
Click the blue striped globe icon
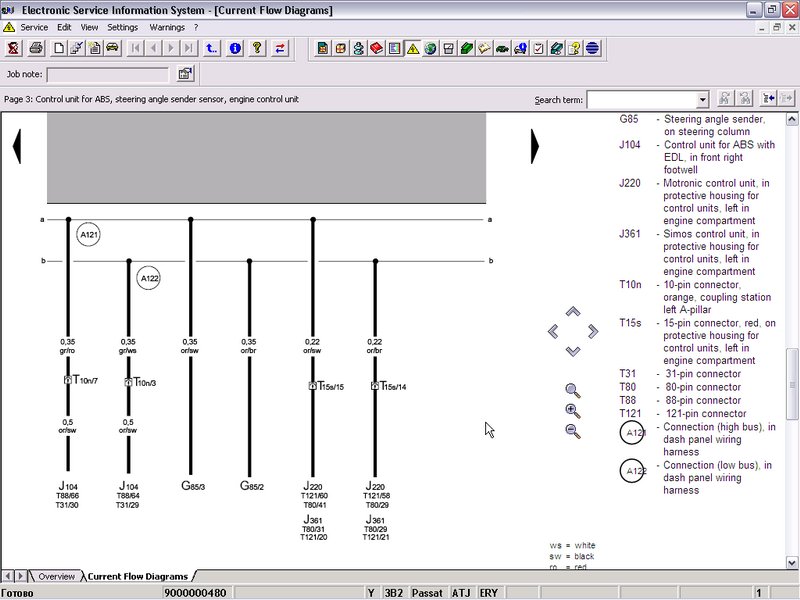click(592, 48)
